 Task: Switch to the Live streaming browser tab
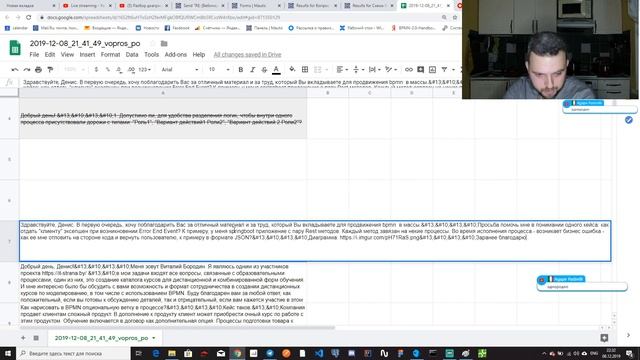point(87,6)
